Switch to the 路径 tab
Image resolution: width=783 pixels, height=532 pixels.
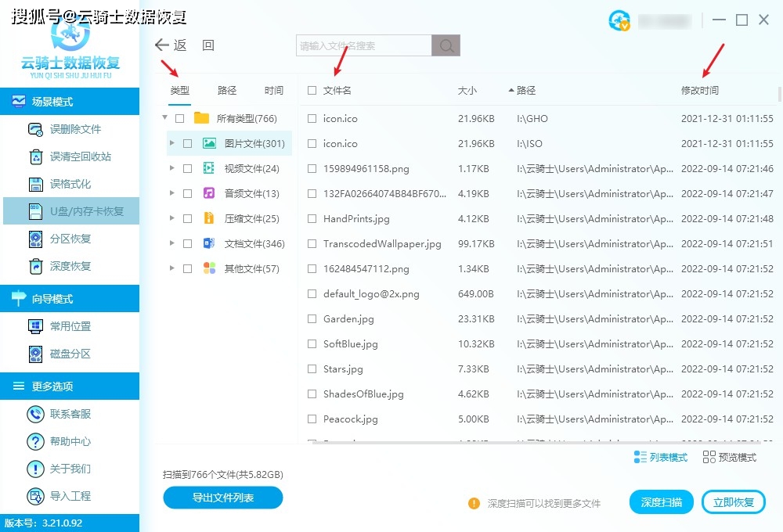pos(227,90)
